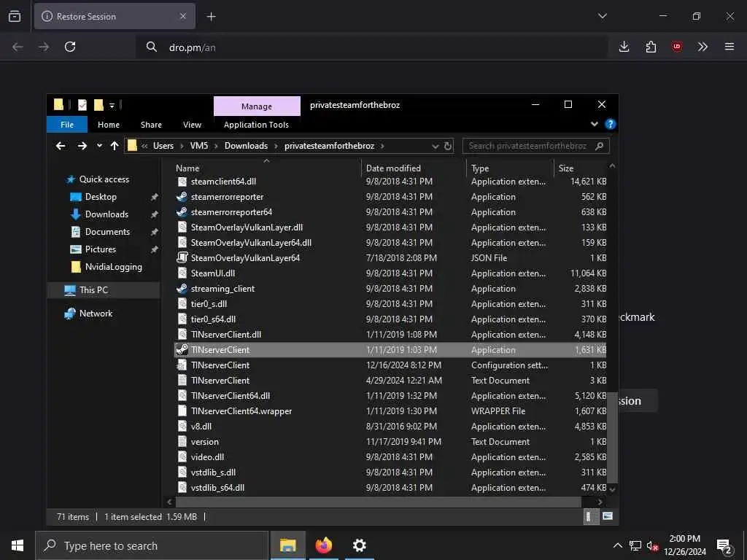Viewport: 747px width, 560px height.
Task: Open Documents in navigation pane
Action: click(107, 231)
